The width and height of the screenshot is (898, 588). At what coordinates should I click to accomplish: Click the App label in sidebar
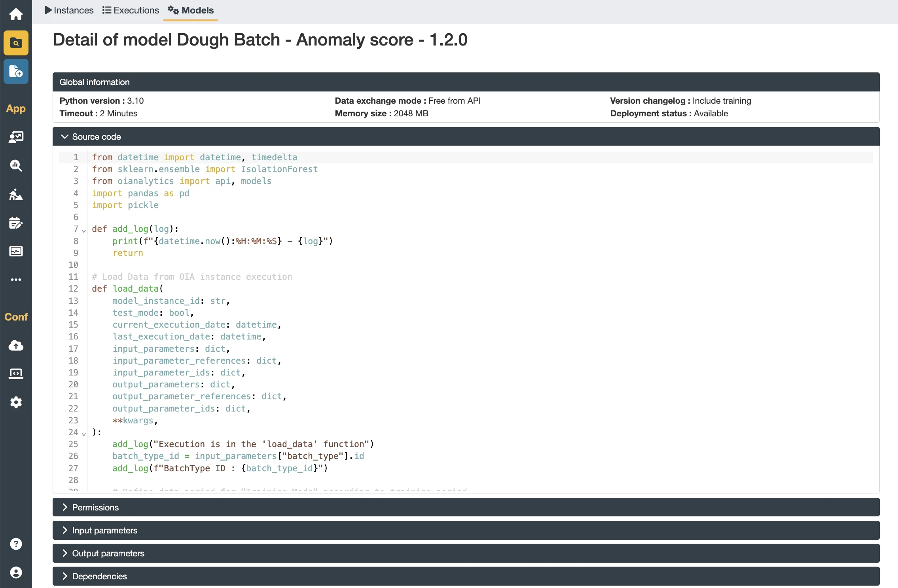[16, 108]
